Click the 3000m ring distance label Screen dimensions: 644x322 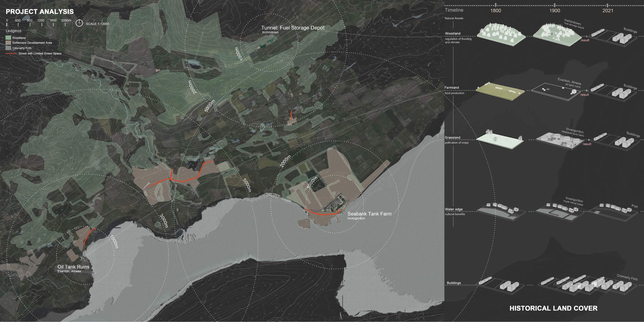[164, 221]
